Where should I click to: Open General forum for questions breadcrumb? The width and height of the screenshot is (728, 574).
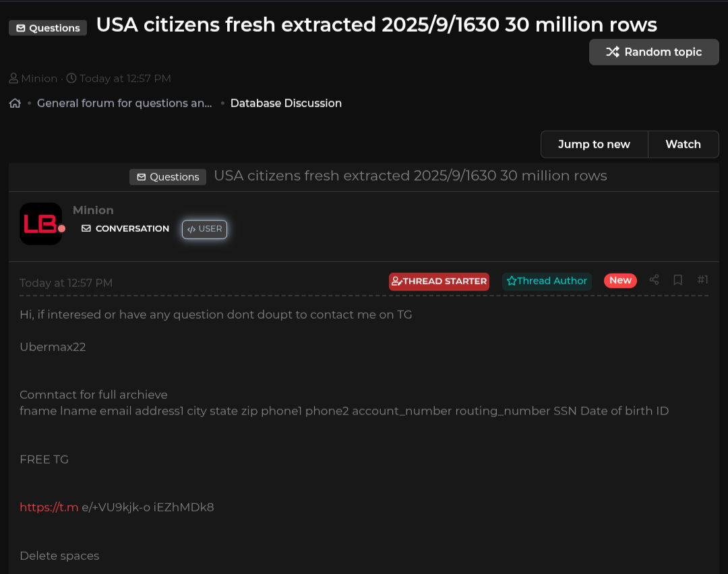[125, 103]
